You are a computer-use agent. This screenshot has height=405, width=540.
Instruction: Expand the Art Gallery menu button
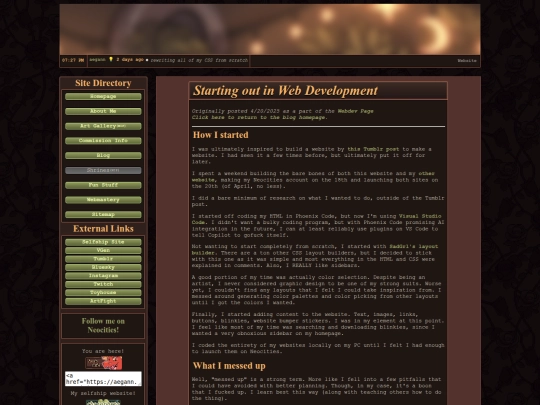point(103,126)
